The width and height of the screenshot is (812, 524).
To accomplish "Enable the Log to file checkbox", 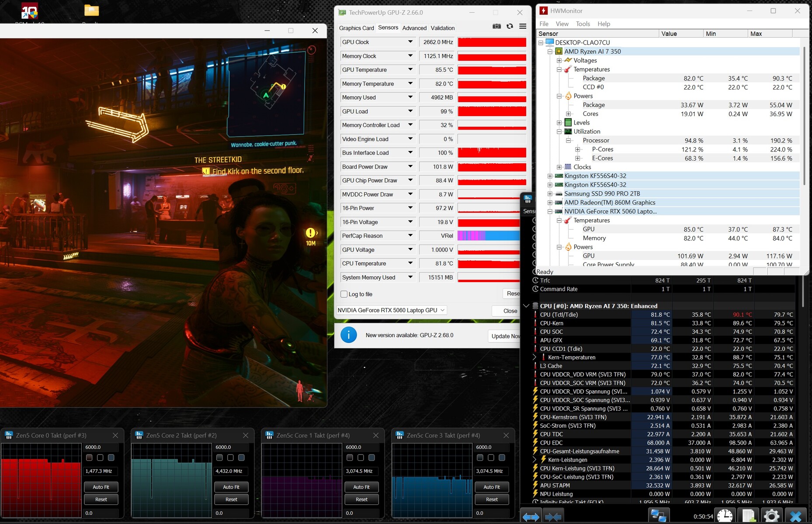I will (344, 294).
